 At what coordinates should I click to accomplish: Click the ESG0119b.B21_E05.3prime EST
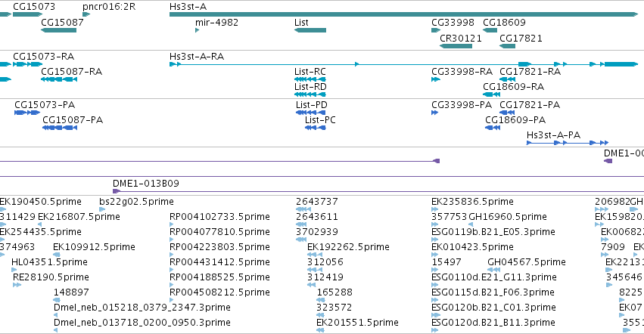tap(435, 240)
